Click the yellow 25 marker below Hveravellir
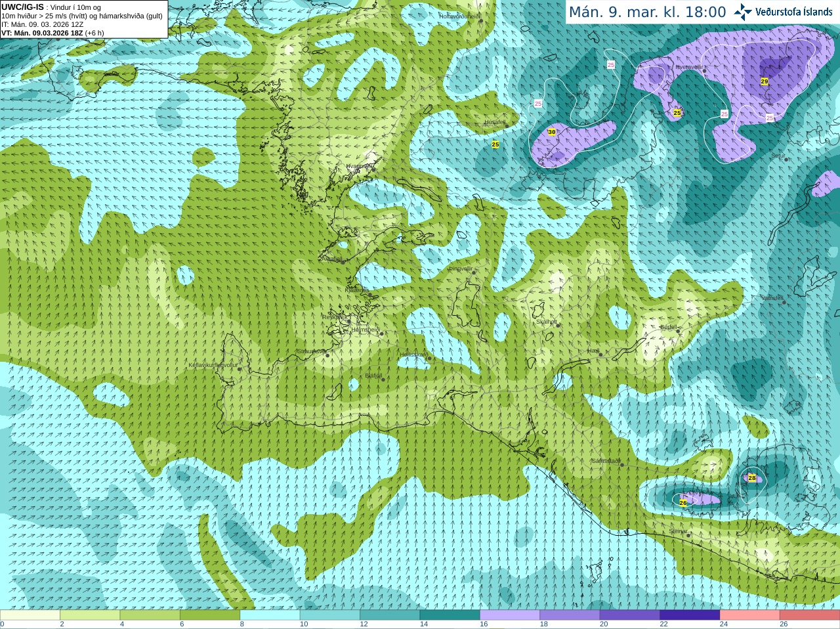The image size is (840, 629). pyautogui.click(x=677, y=113)
